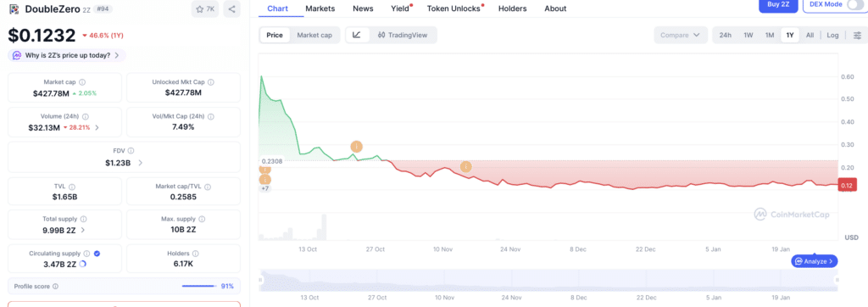Viewport: 868px width, 307px height.
Task: Click circulating supply progress ring icon
Action: coord(83,264)
